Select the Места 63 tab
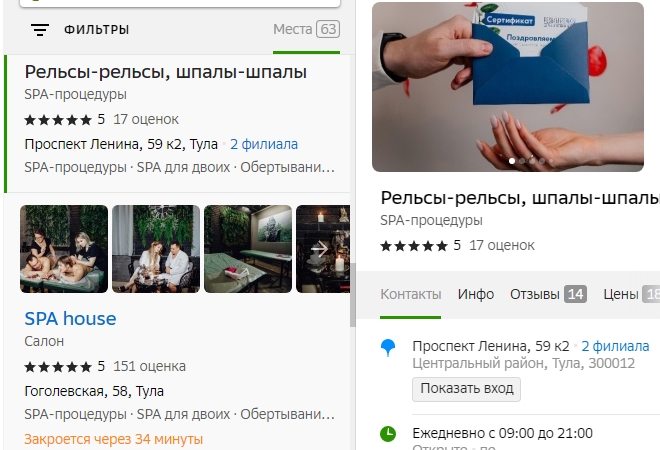 point(306,29)
